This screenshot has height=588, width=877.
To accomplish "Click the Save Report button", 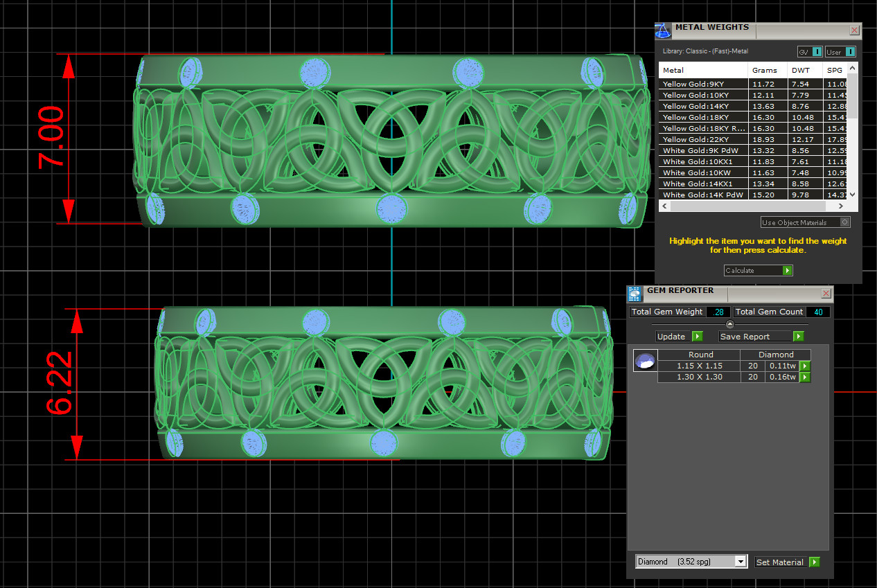I will [x=754, y=337].
